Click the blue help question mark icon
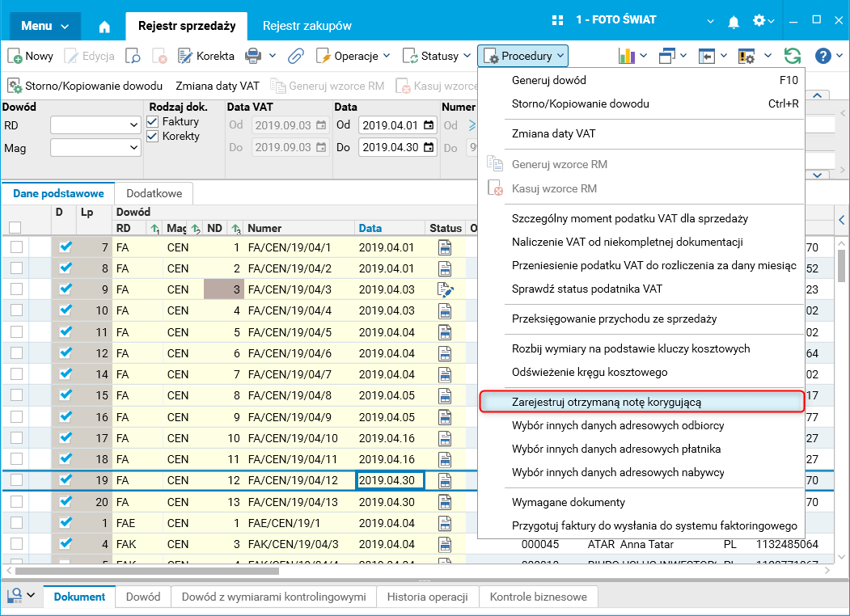This screenshot has height=616, width=850. [823, 56]
